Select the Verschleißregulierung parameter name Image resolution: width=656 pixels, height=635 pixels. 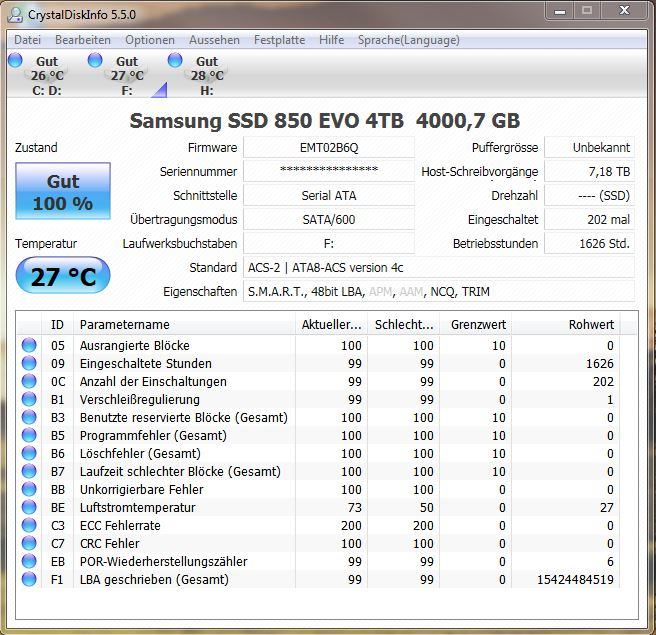(x=140, y=399)
